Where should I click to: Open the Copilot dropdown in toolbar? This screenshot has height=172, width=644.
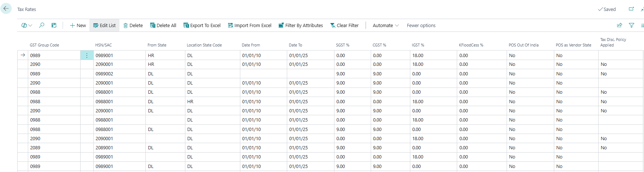click(27, 25)
